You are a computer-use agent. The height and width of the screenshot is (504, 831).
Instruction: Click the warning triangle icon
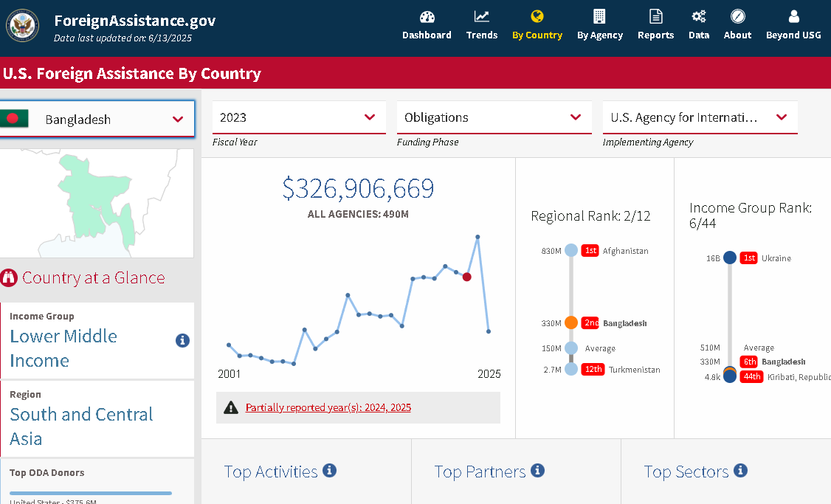[x=231, y=407]
